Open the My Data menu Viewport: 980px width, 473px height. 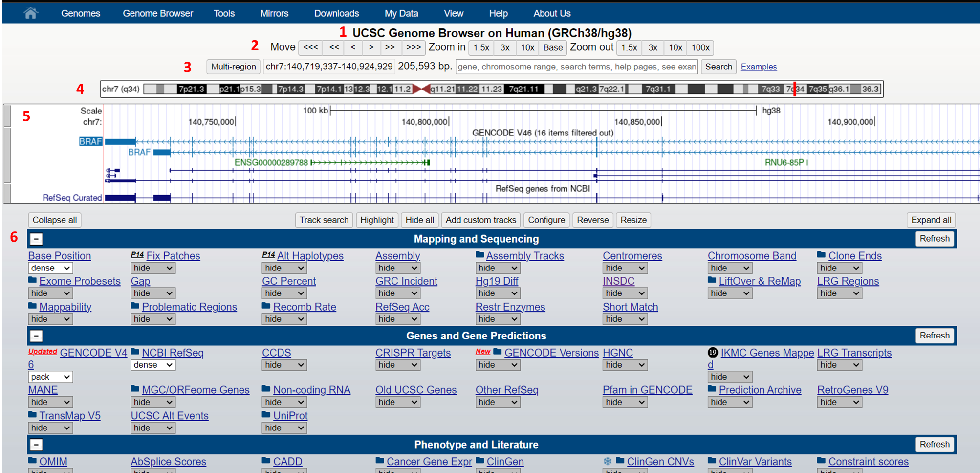pyautogui.click(x=401, y=13)
